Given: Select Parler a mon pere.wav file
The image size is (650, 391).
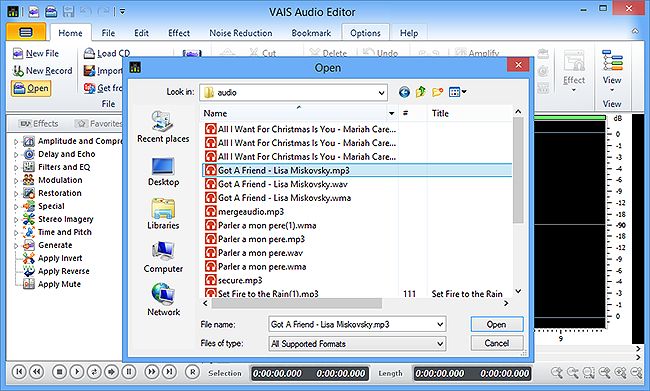Looking at the screenshot, I should 260,253.
